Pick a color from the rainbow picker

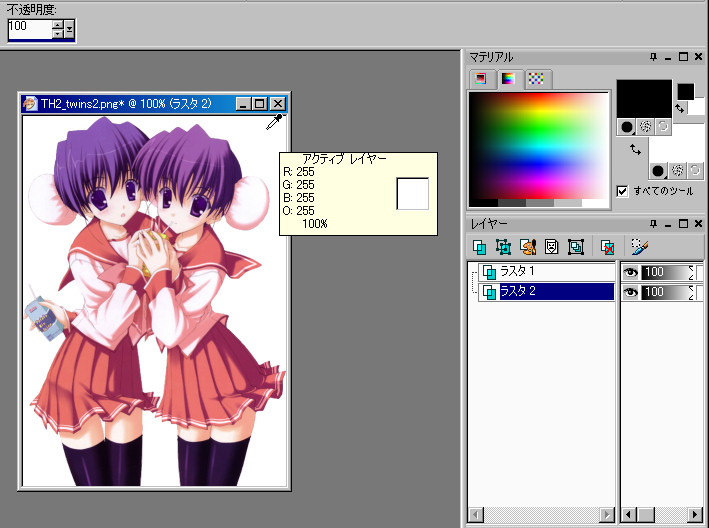click(539, 145)
